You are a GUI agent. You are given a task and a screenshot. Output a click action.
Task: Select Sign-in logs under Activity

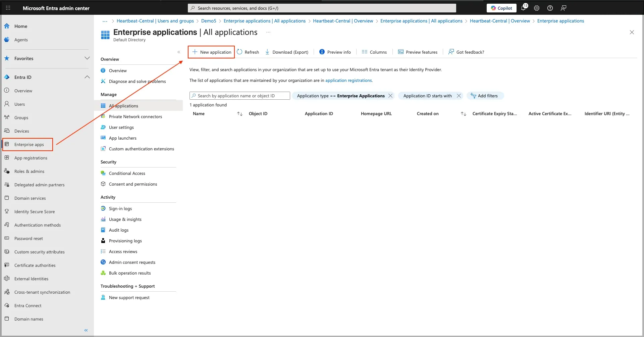pyautogui.click(x=120, y=209)
